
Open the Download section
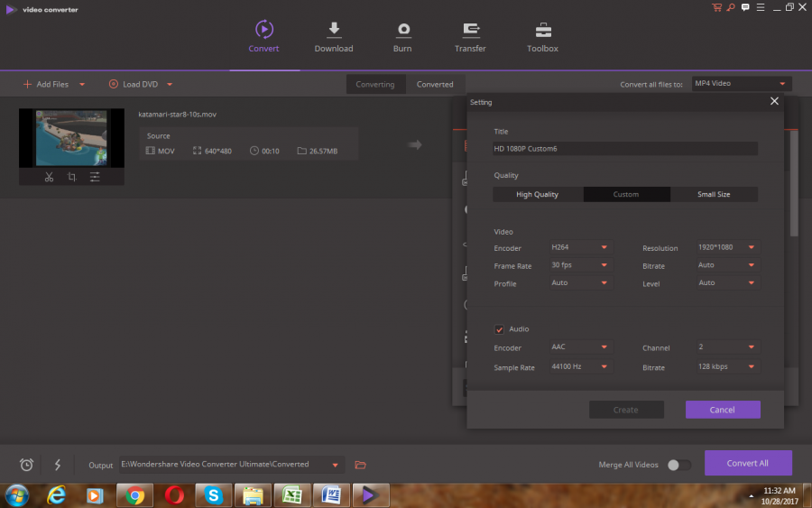point(334,37)
